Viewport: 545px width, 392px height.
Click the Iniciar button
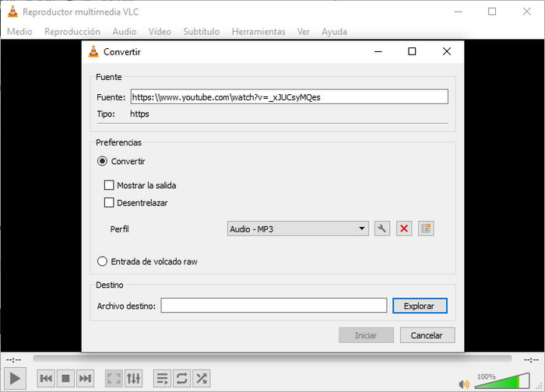pyautogui.click(x=366, y=335)
